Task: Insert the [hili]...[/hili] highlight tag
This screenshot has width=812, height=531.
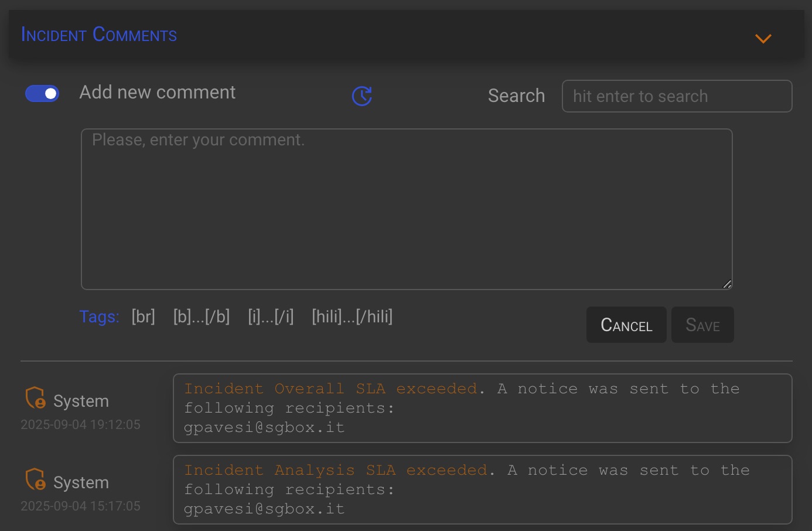Action: pos(352,317)
